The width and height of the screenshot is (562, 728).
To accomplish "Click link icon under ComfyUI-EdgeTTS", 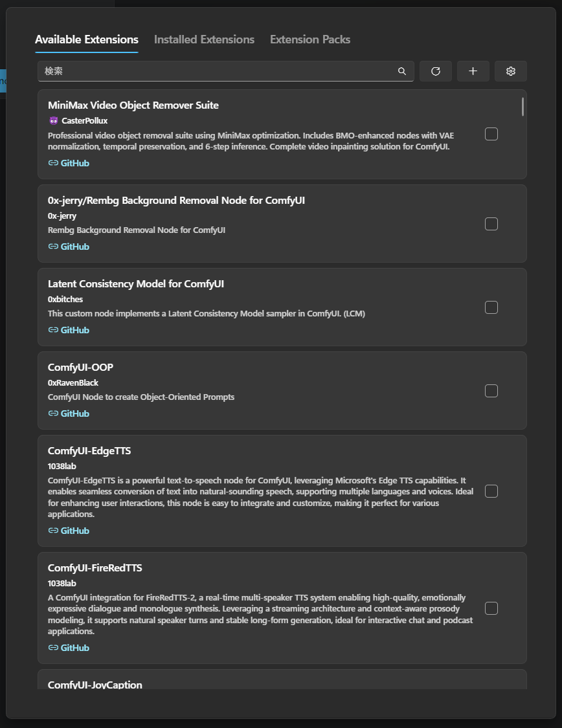I will [53, 531].
